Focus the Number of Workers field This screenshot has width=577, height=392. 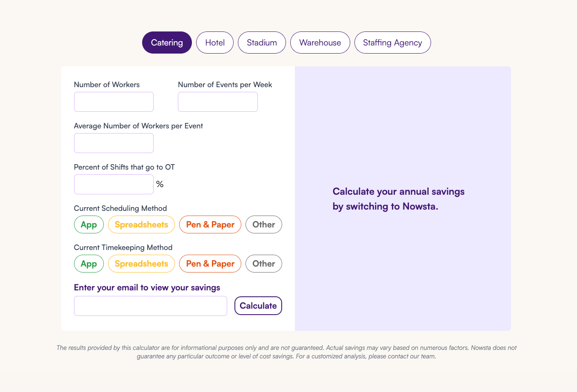(114, 102)
